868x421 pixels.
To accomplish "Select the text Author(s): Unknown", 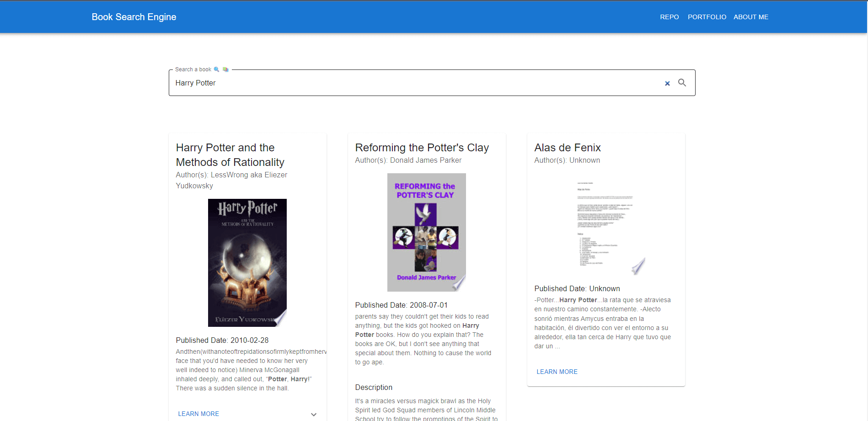I will (x=567, y=160).
